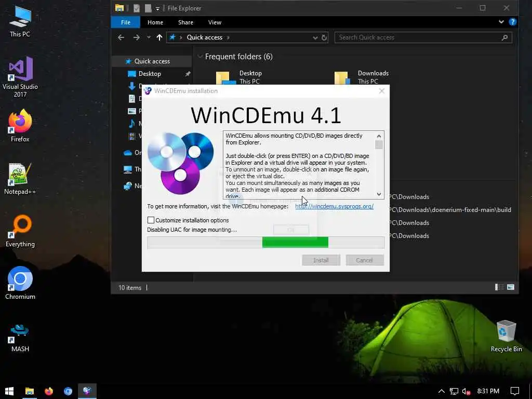The image size is (532, 399).
Task: Show hidden system tray icons
Action: point(442,391)
